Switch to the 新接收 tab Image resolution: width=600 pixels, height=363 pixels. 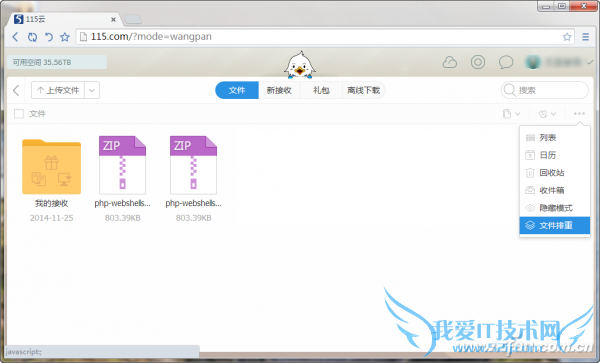[x=279, y=90]
